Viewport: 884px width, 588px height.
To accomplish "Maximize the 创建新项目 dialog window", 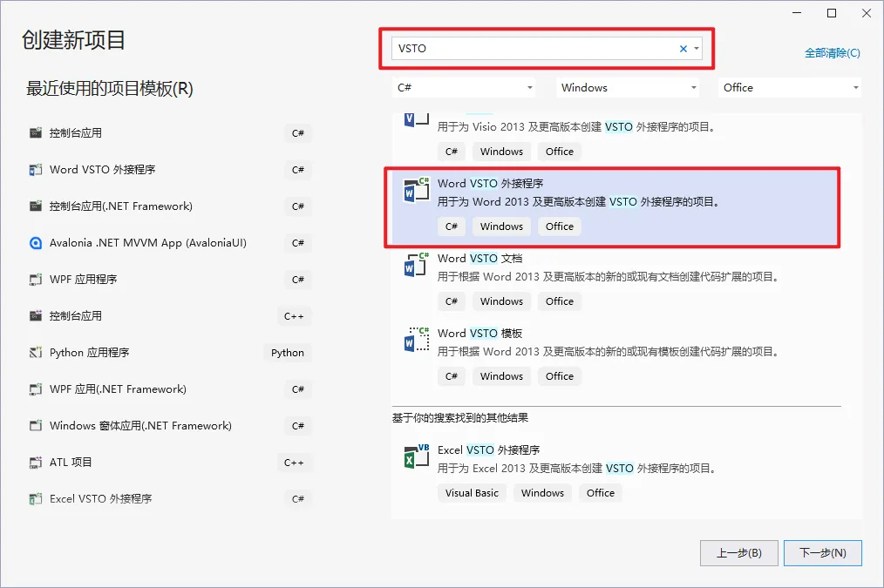I will (x=832, y=13).
